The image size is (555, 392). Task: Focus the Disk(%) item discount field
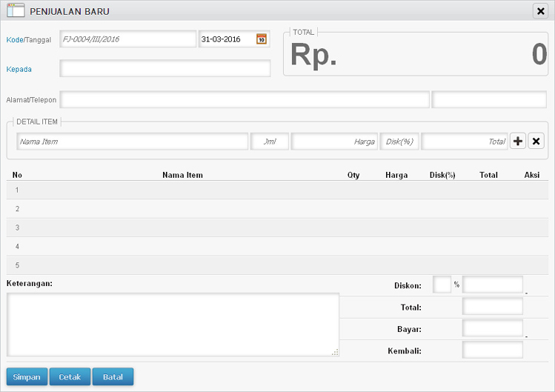click(x=399, y=142)
